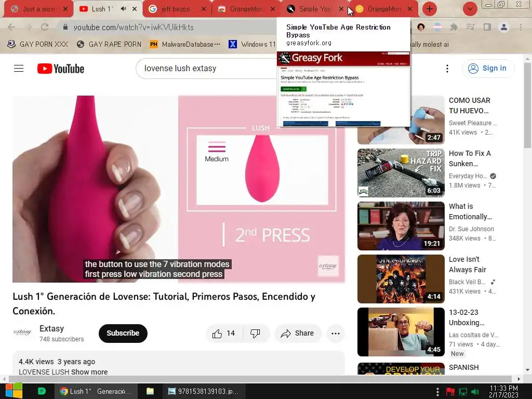Subscribe to Extasy channel
The width and height of the screenshot is (532, 399).
pos(123,333)
